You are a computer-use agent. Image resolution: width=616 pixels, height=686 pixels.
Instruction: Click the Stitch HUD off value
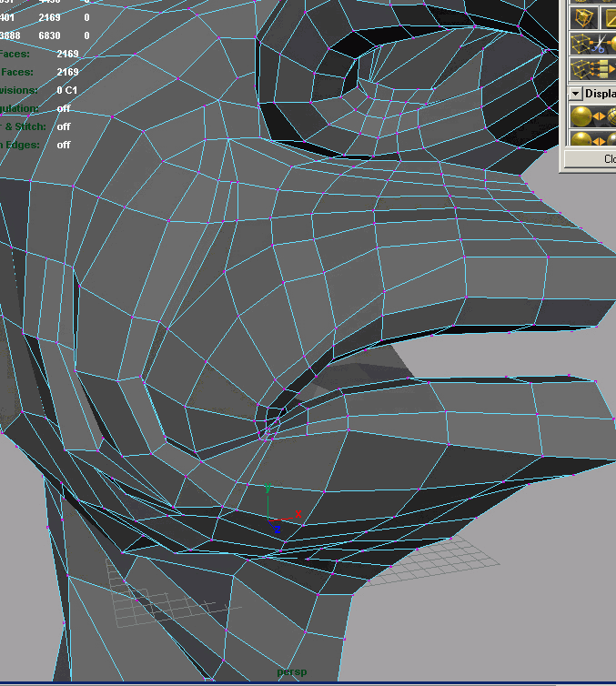coord(64,126)
